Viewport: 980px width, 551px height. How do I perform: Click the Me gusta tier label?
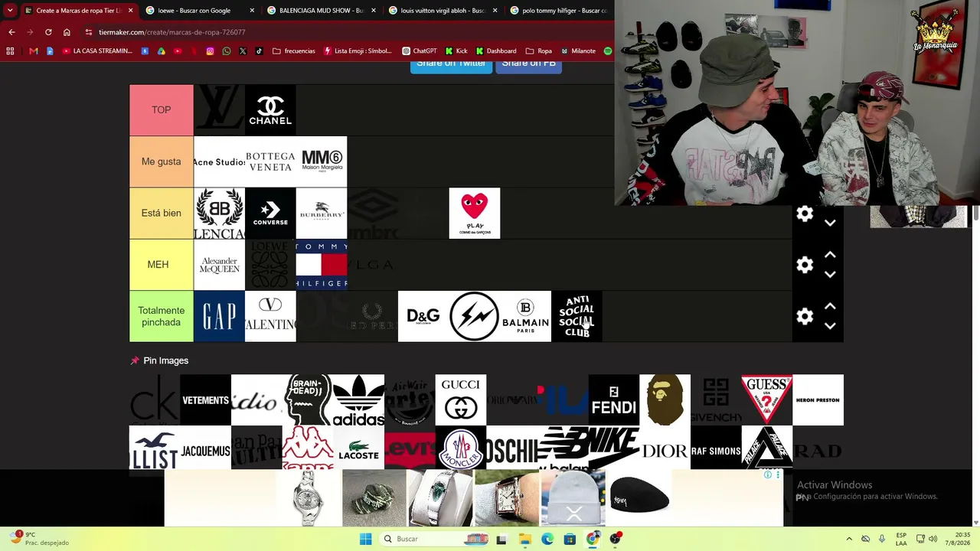click(x=162, y=161)
